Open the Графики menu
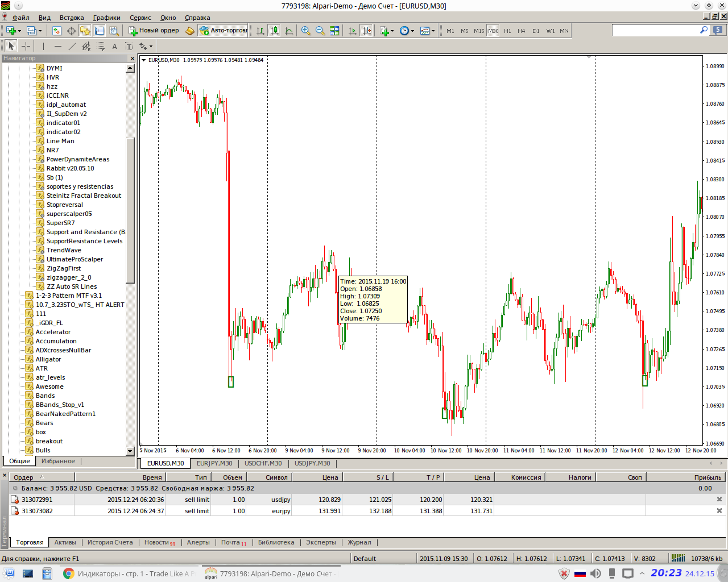 coord(107,18)
